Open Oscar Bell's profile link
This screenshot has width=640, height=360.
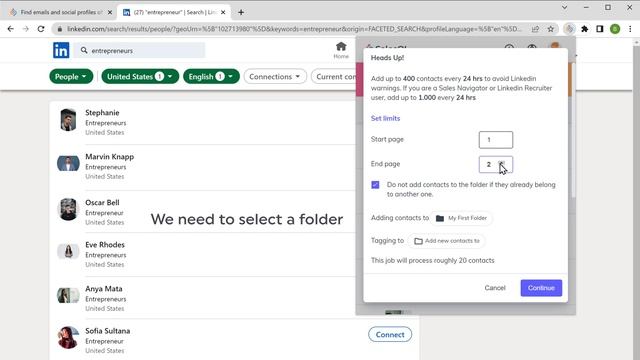102,202
